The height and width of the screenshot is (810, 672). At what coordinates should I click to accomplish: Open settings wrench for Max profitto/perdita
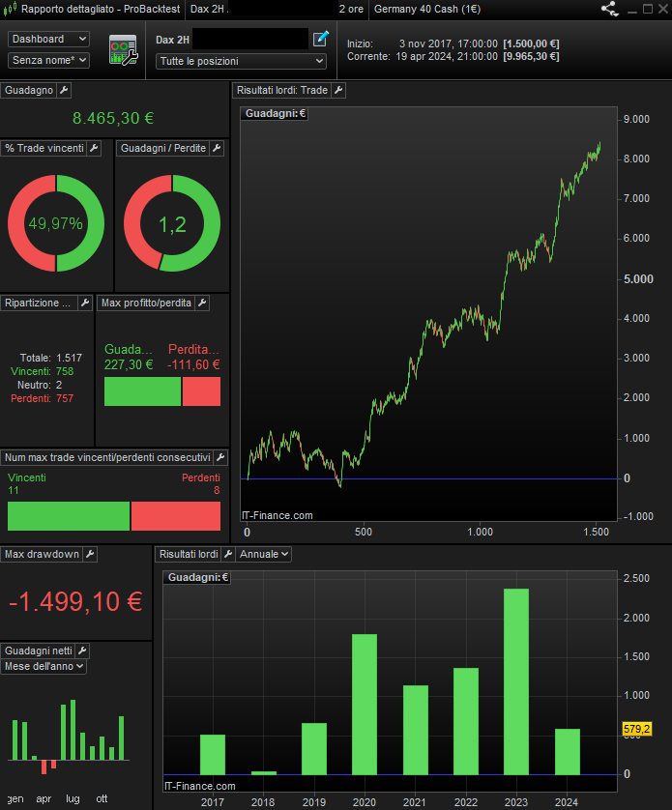point(202,303)
